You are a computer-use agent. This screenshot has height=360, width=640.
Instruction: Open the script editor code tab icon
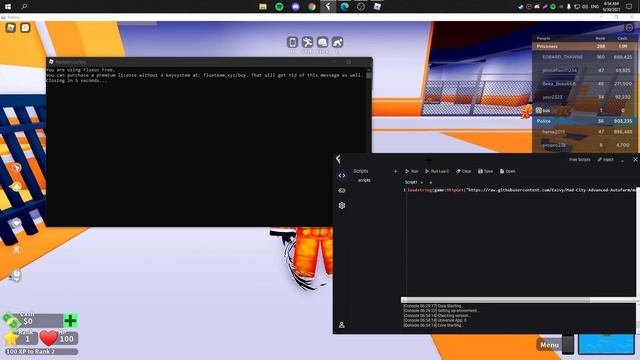[x=342, y=176]
